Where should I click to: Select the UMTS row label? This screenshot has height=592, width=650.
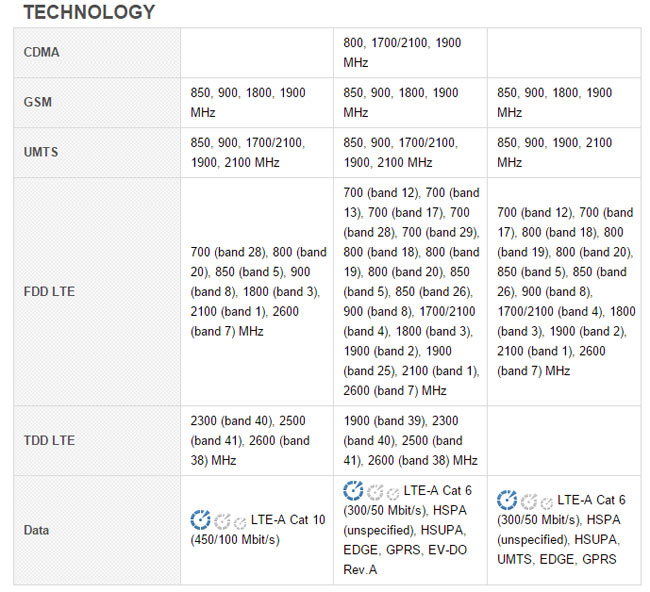[40, 152]
